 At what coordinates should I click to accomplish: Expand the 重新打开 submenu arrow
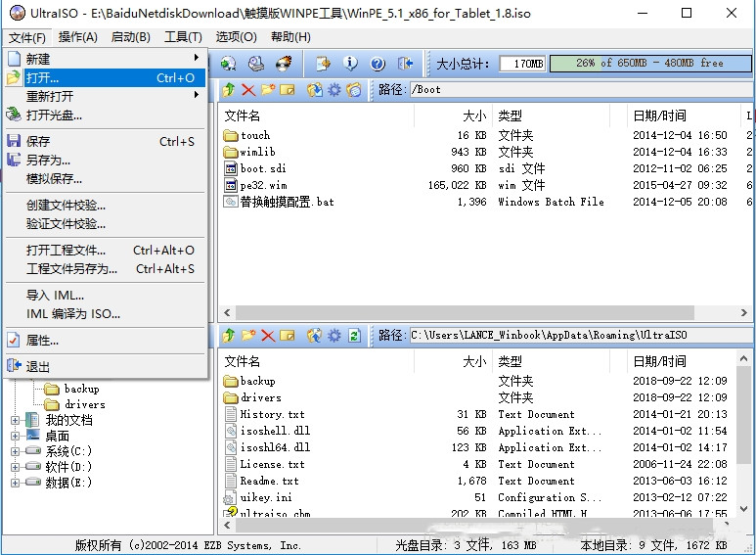point(197,95)
